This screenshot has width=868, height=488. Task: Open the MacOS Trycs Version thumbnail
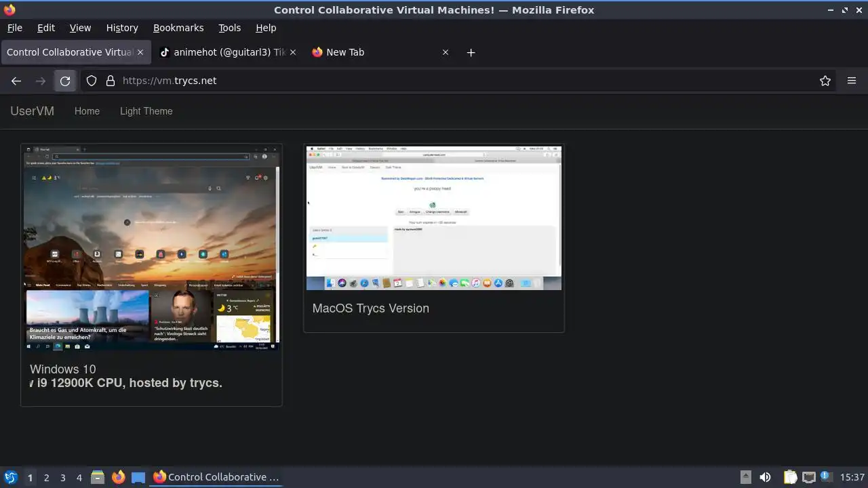(434, 218)
